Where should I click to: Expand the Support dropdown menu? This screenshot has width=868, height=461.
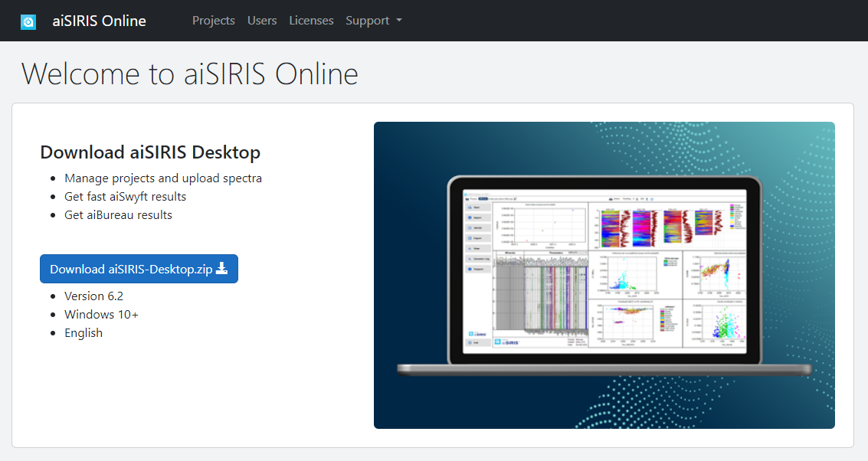pyautogui.click(x=374, y=21)
